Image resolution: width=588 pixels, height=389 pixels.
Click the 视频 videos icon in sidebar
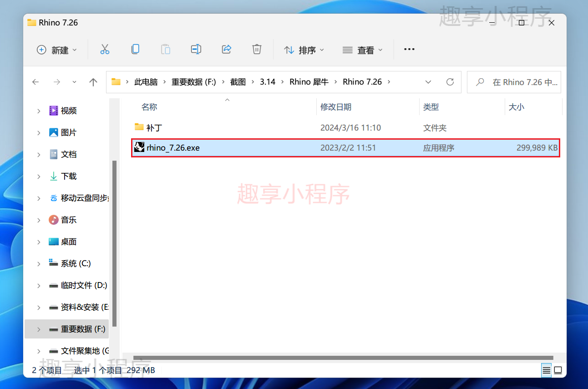click(54, 110)
